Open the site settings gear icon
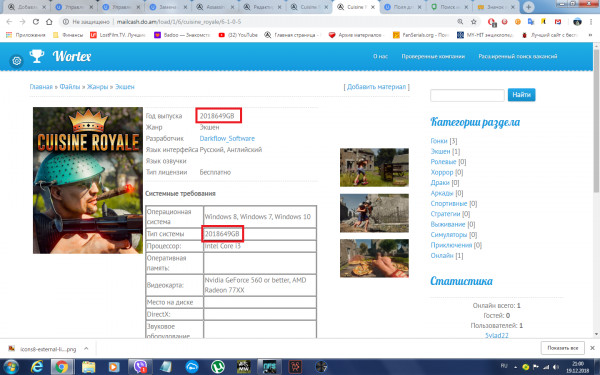 pos(16,61)
